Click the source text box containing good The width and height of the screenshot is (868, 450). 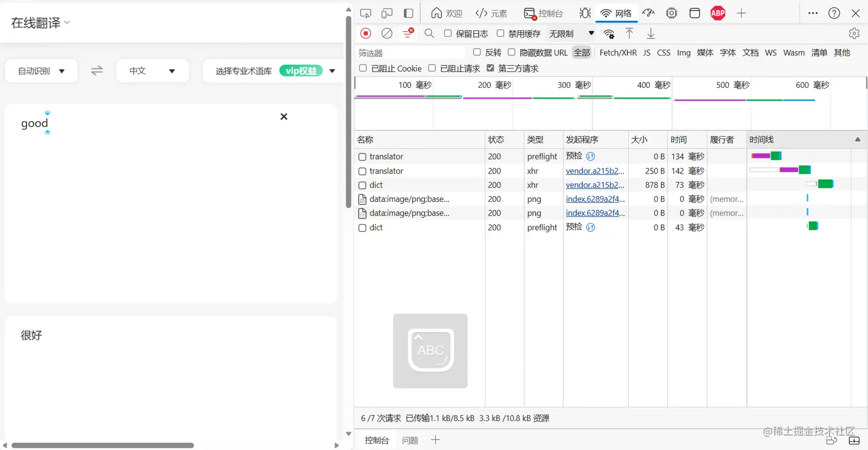pos(170,203)
